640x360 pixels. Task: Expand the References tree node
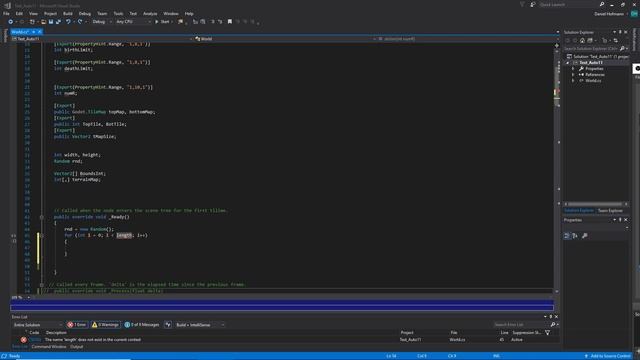coord(573,75)
